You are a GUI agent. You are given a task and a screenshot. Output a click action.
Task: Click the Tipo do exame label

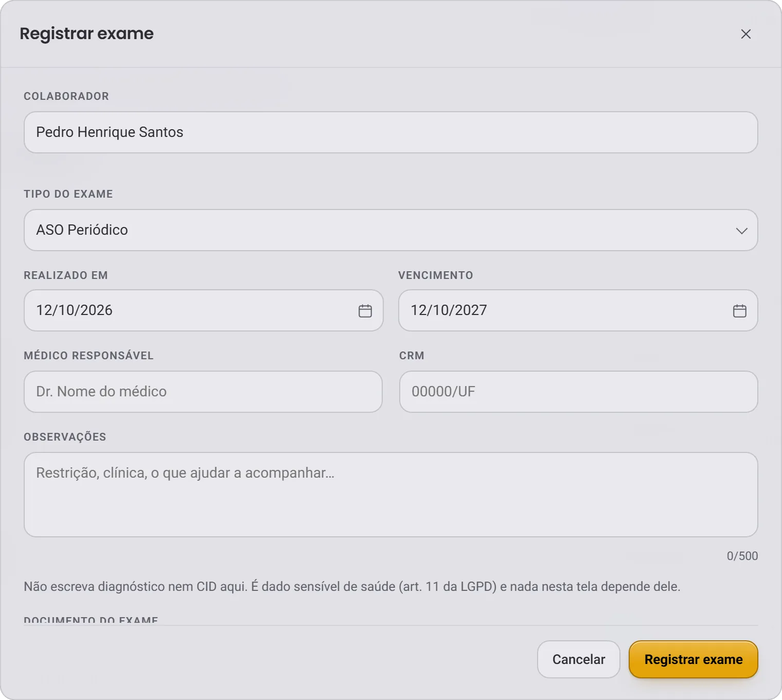[x=68, y=194]
